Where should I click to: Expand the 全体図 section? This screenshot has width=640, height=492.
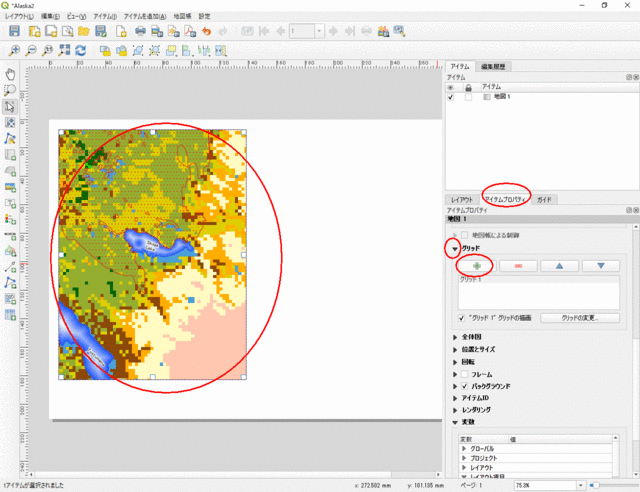[x=455, y=337]
